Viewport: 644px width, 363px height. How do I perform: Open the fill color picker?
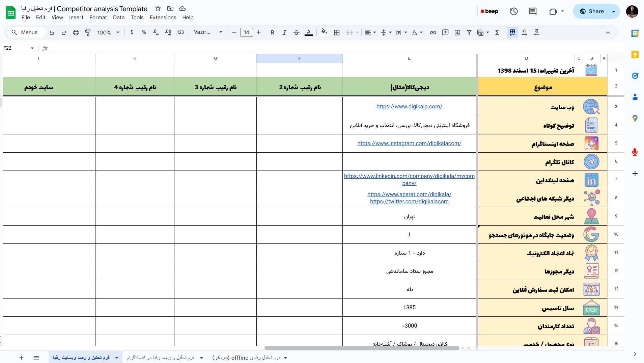pos(324,32)
